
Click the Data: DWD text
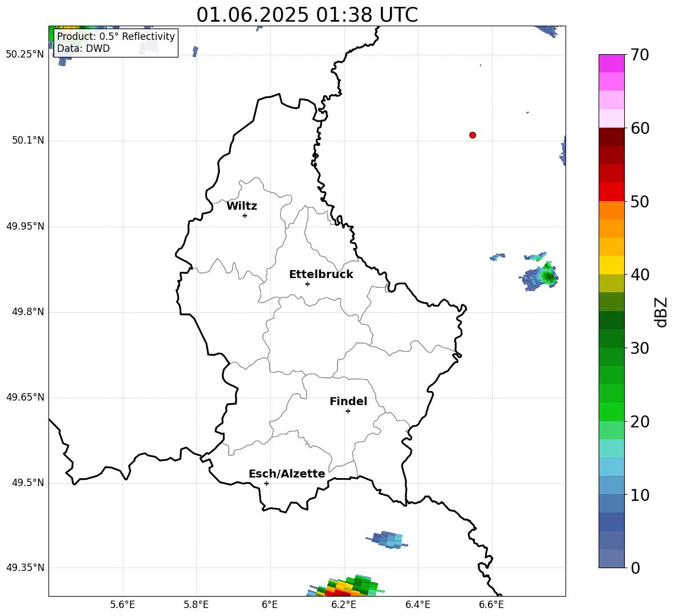(x=83, y=48)
